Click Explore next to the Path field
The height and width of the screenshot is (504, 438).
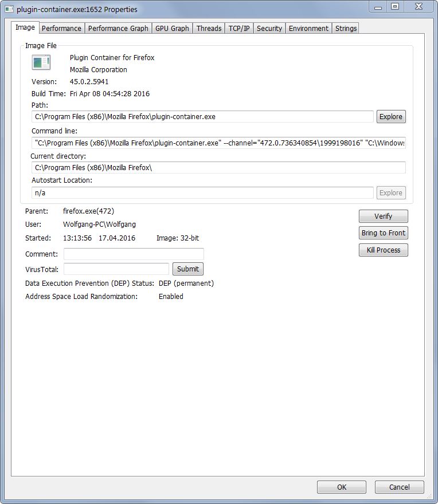(x=391, y=117)
